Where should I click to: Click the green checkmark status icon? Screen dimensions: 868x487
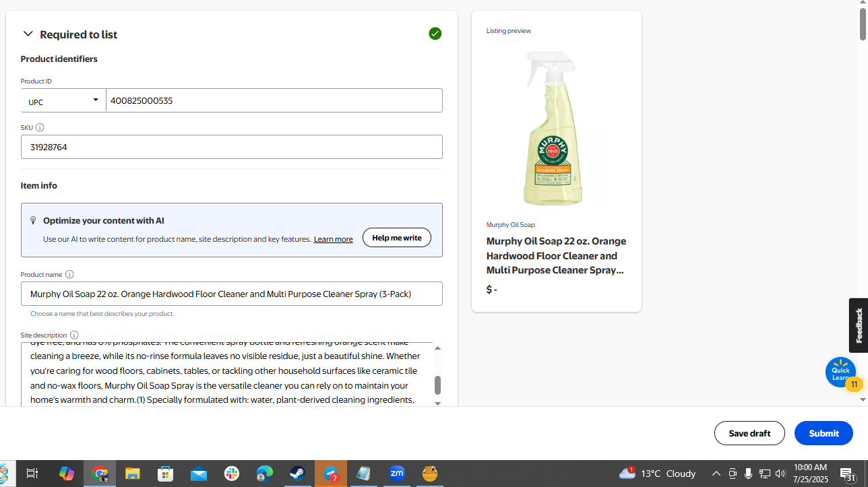[x=435, y=34]
